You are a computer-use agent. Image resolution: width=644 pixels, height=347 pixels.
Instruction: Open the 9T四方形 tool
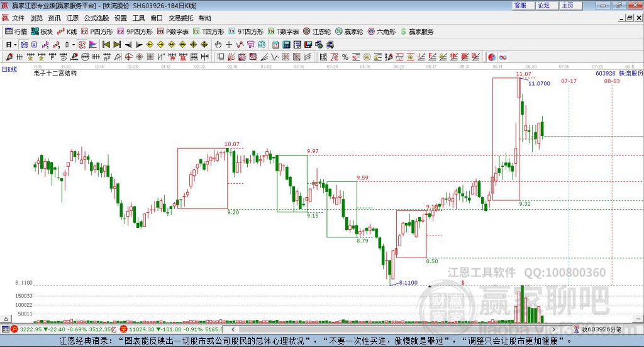point(246,31)
